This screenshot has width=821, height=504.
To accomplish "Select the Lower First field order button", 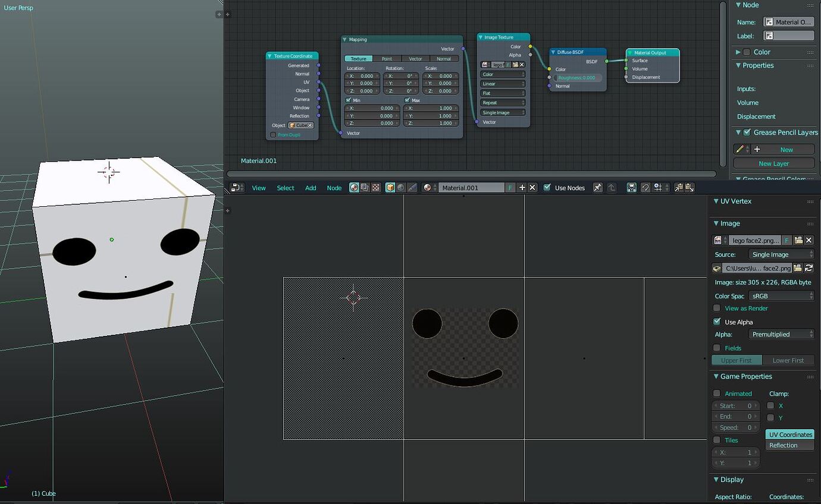I will pyautogui.click(x=788, y=360).
